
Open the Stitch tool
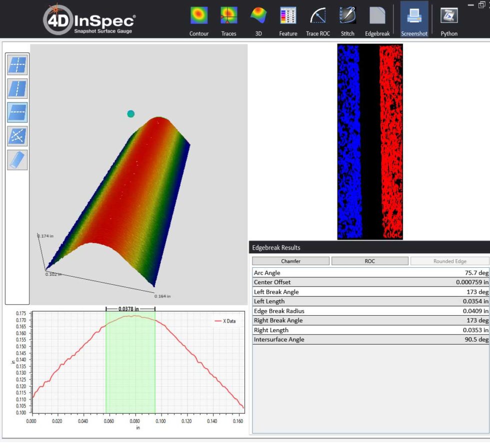point(347,20)
